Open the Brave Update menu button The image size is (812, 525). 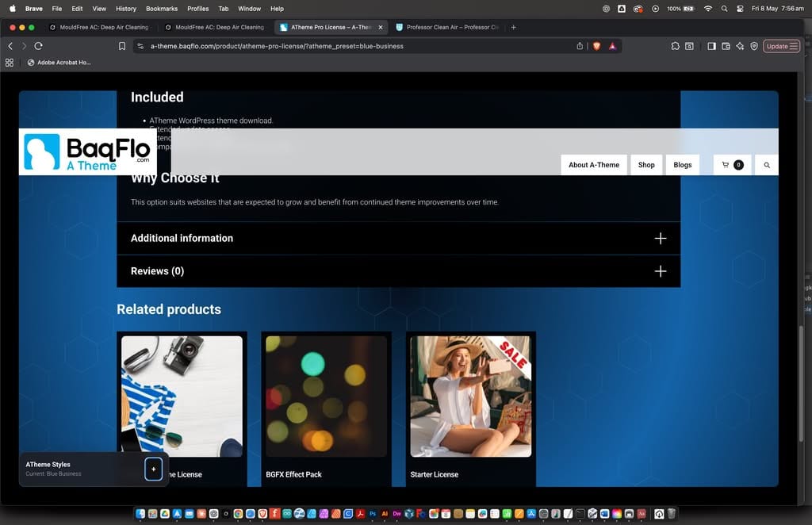coord(781,46)
